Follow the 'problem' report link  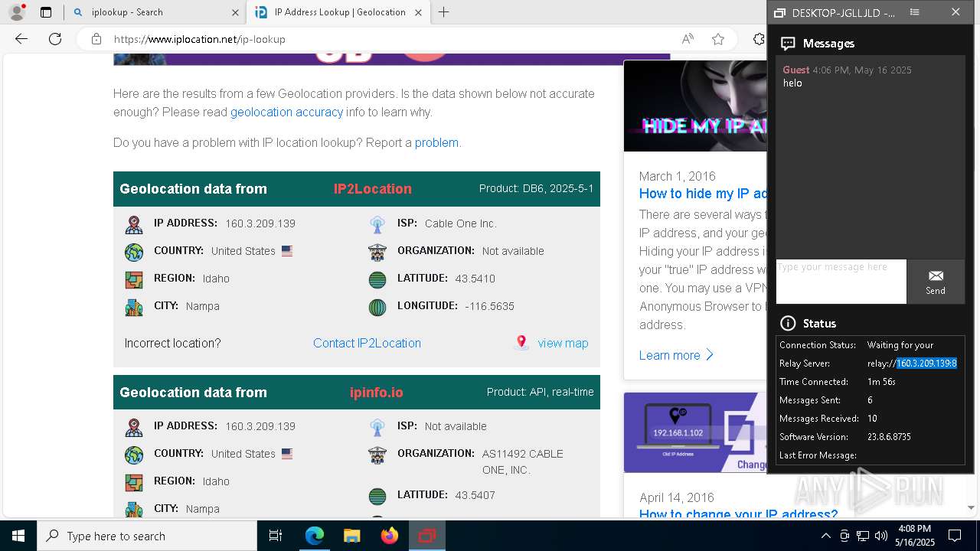click(436, 142)
